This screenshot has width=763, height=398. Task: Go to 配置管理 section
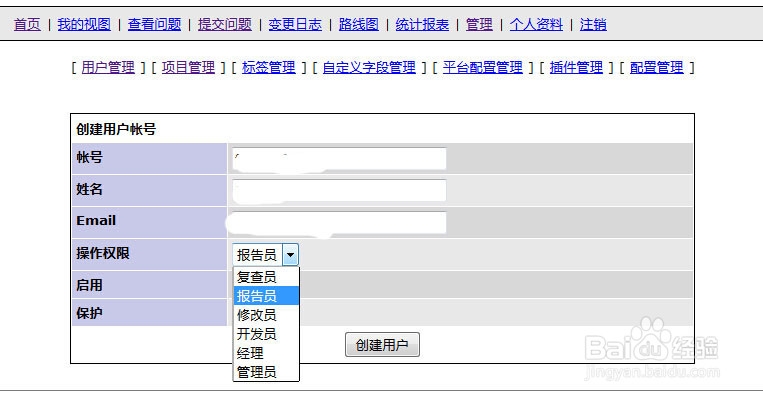656,67
